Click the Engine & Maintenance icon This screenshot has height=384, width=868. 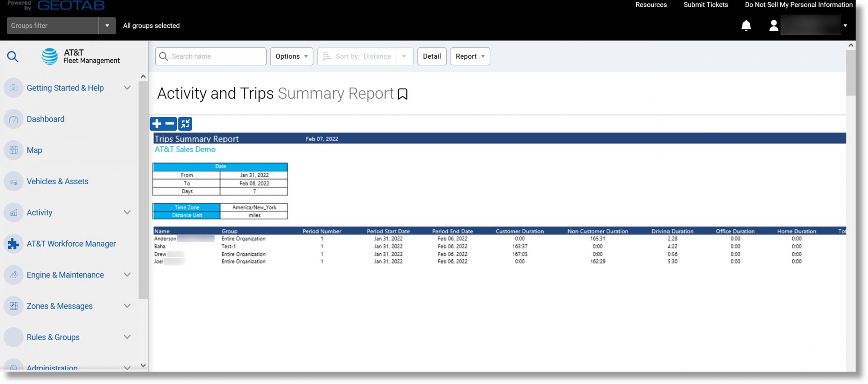(x=14, y=275)
